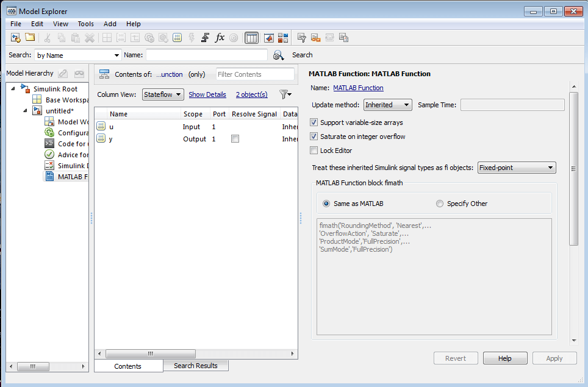Open the Column View Stateflow dropdown

click(x=163, y=94)
